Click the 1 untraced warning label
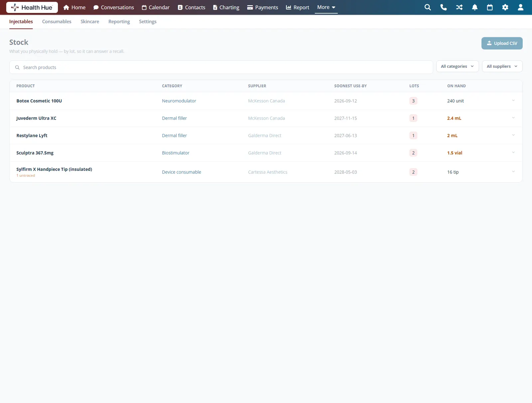 [26, 175]
